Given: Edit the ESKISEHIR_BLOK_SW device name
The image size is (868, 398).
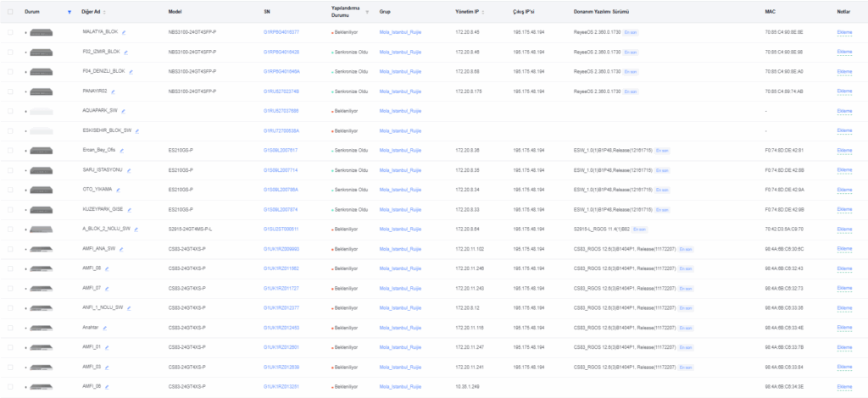Looking at the screenshot, I should point(137,130).
